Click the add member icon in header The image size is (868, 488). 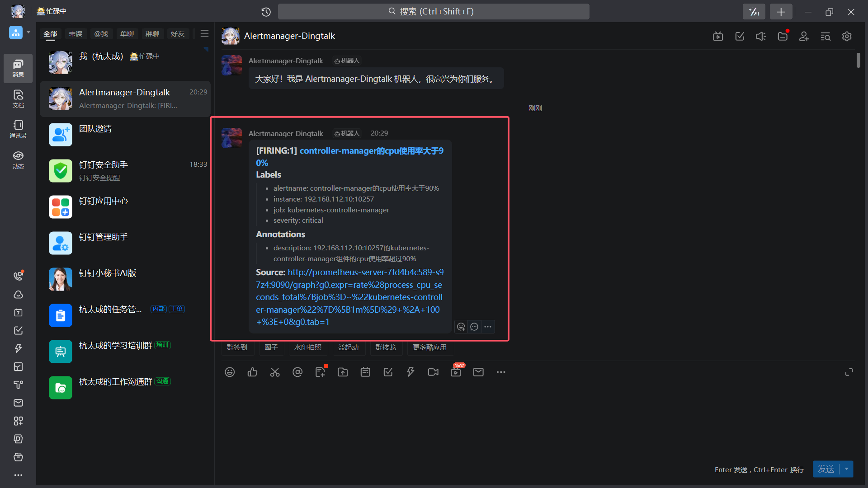(x=804, y=36)
